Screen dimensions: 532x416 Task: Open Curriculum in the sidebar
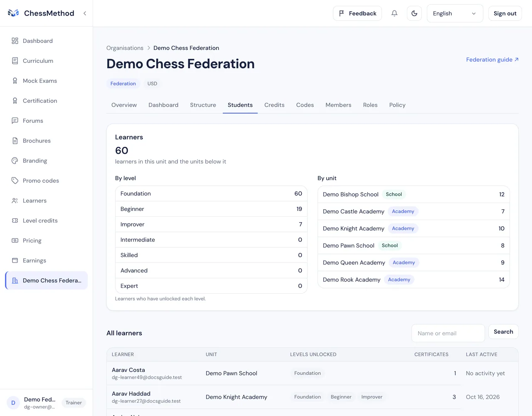(46, 61)
